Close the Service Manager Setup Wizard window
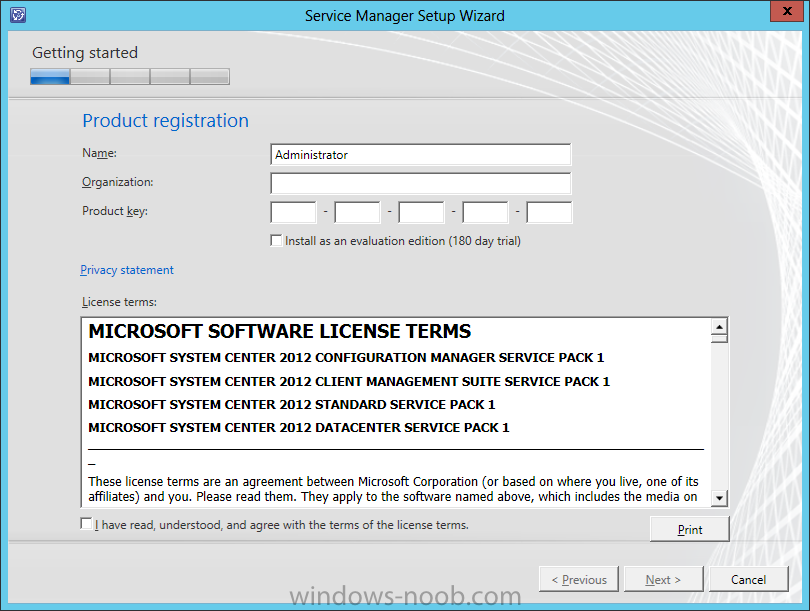The image size is (810, 611). click(787, 11)
